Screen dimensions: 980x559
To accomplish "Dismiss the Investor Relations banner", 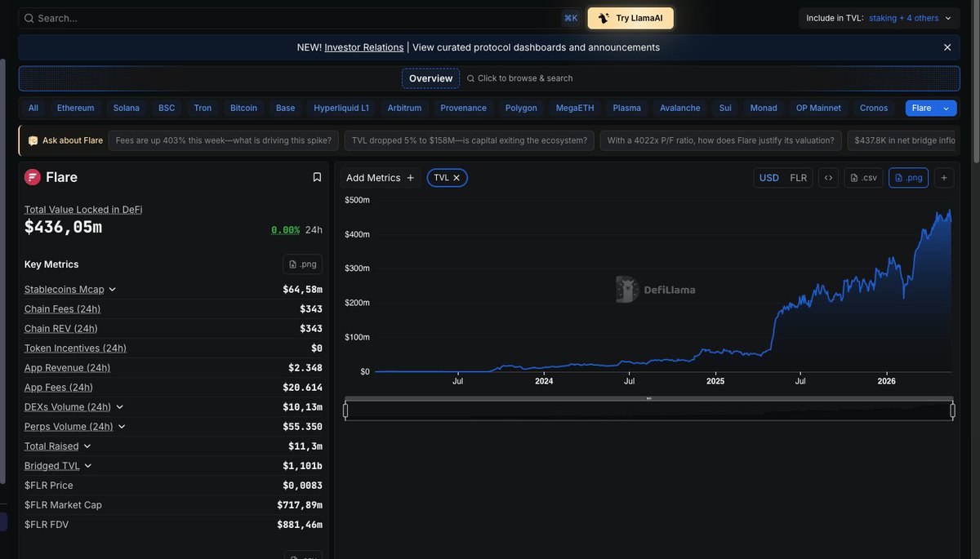I will (x=947, y=47).
